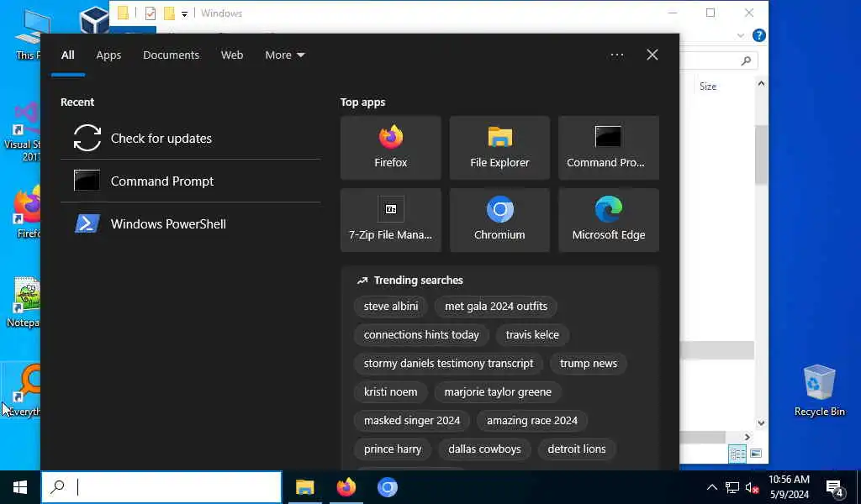The width and height of the screenshot is (861, 504).
Task: Click File Explorer vertical scrollbar thumb
Action: pyautogui.click(x=761, y=155)
